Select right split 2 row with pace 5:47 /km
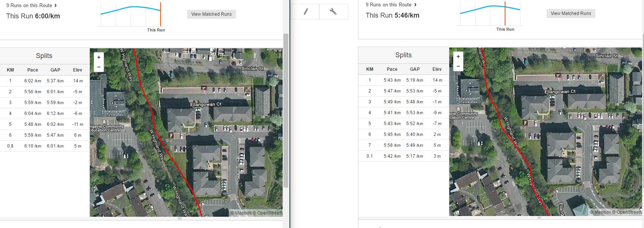Image resolution: width=644 pixels, height=228 pixels. 403,91
